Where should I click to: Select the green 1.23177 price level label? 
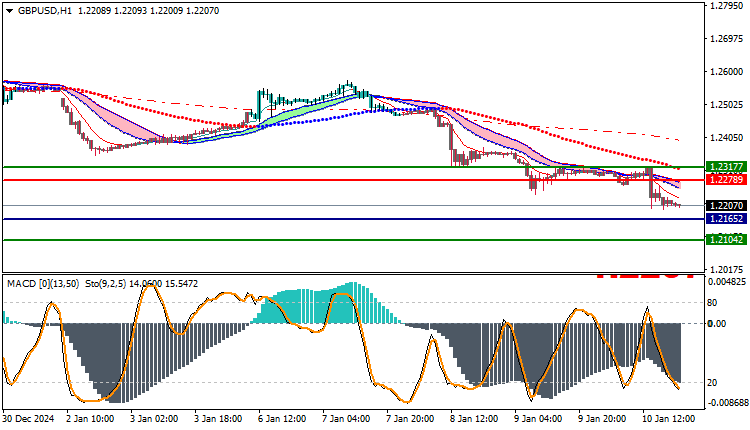coord(726,167)
